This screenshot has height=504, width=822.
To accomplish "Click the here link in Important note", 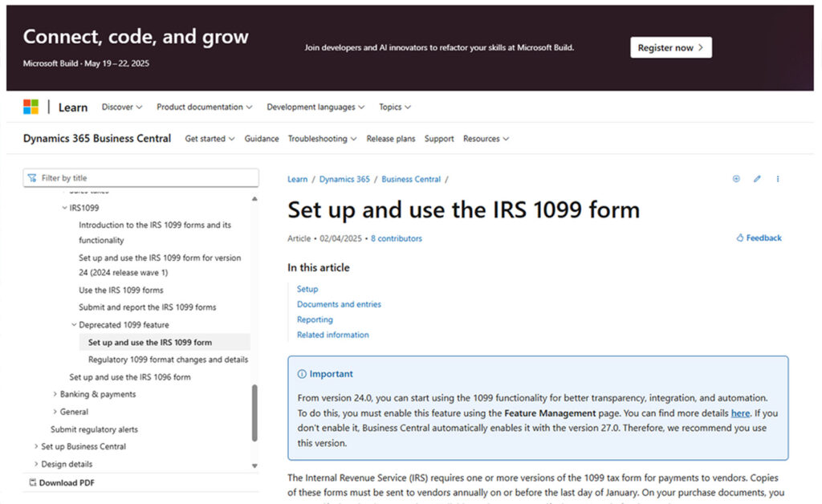I will coord(740,413).
